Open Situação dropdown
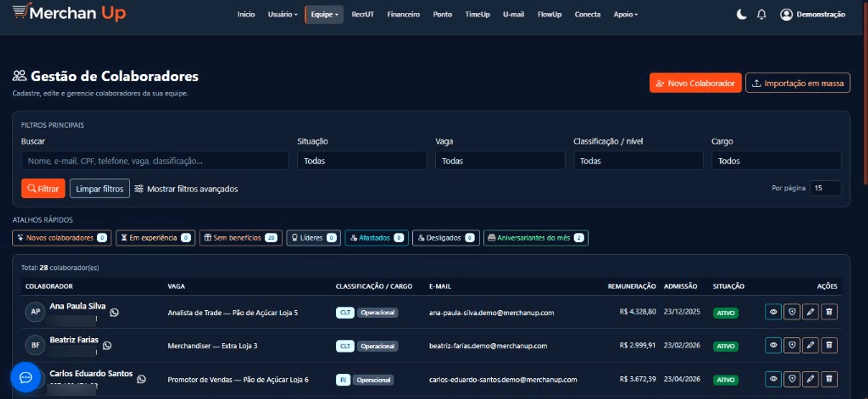Viewport: 868px width, 399px height. click(362, 160)
